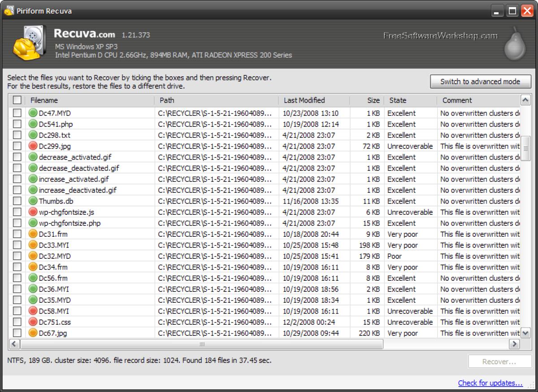
Task: Click green status icon beside Dc47.MYD
Action: tap(33, 113)
